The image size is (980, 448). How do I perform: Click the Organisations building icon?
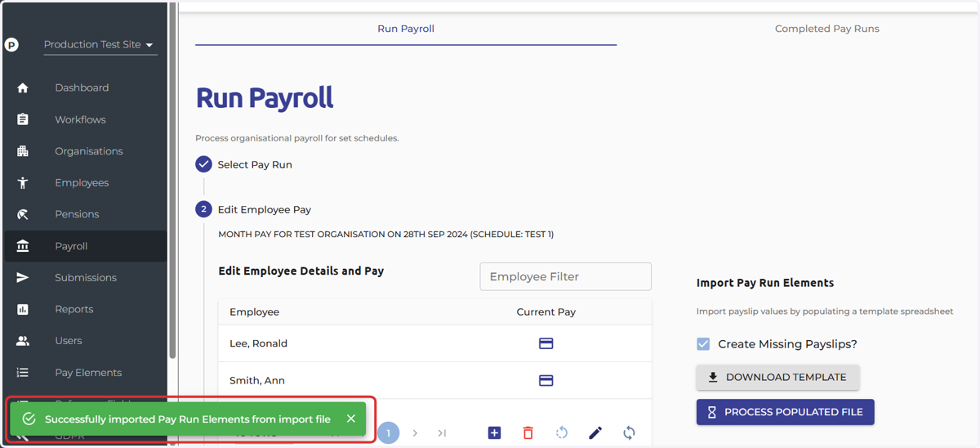point(23,151)
